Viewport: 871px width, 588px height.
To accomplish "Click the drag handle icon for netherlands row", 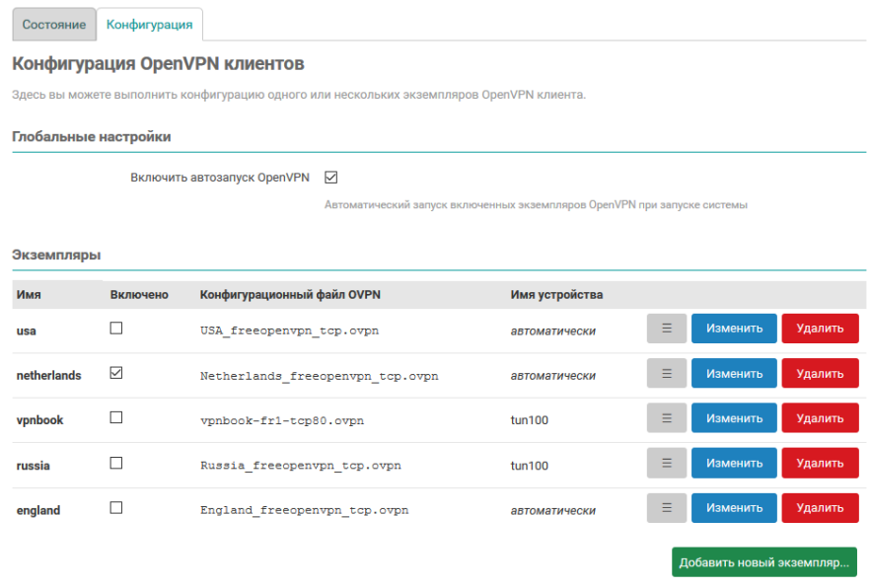I will [667, 374].
